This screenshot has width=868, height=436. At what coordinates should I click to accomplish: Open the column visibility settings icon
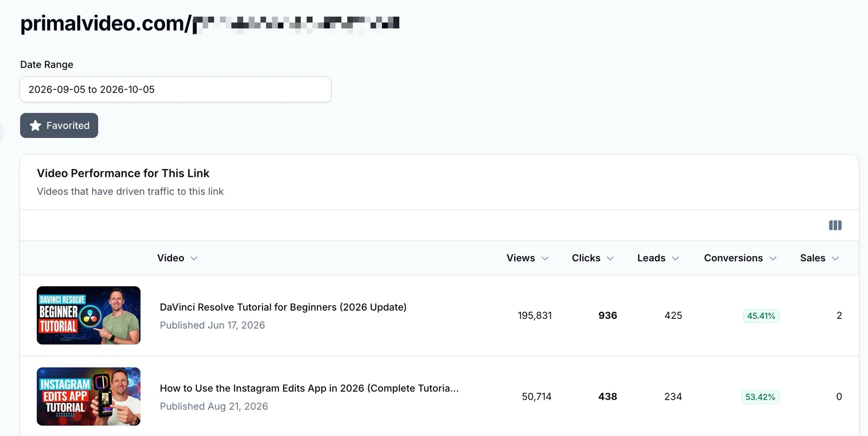pyautogui.click(x=835, y=225)
